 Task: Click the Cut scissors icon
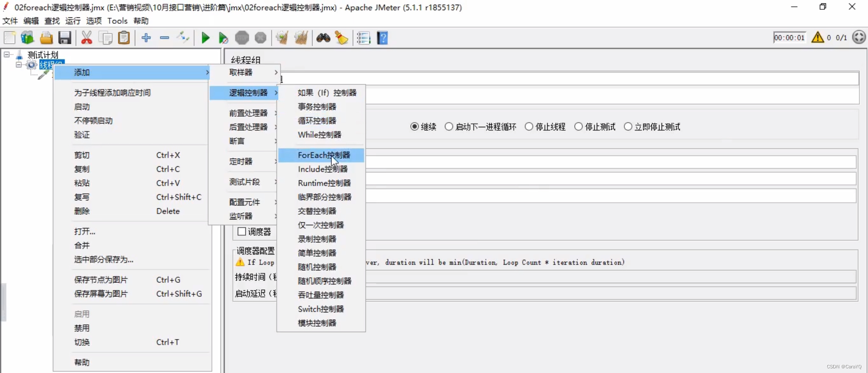pyautogui.click(x=86, y=38)
